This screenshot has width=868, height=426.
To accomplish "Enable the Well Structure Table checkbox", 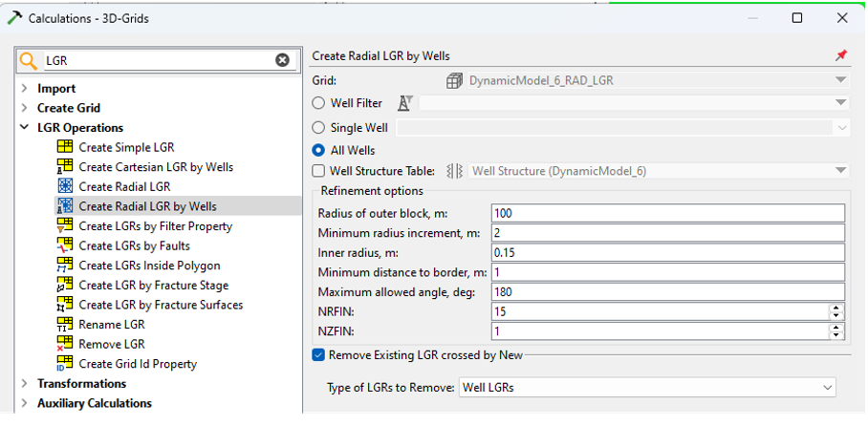I will click(319, 171).
